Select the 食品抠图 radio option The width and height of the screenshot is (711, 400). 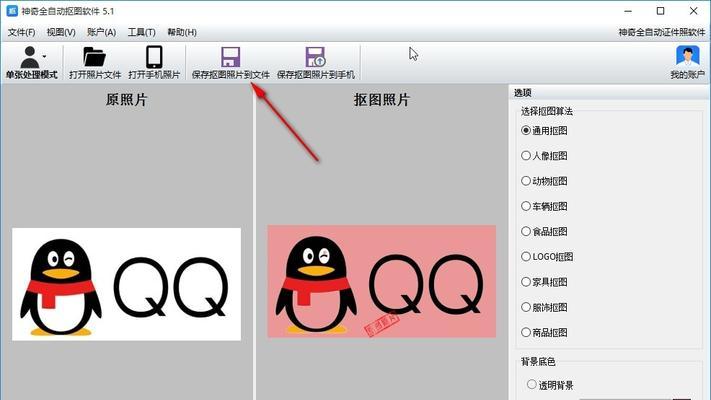pos(544,232)
